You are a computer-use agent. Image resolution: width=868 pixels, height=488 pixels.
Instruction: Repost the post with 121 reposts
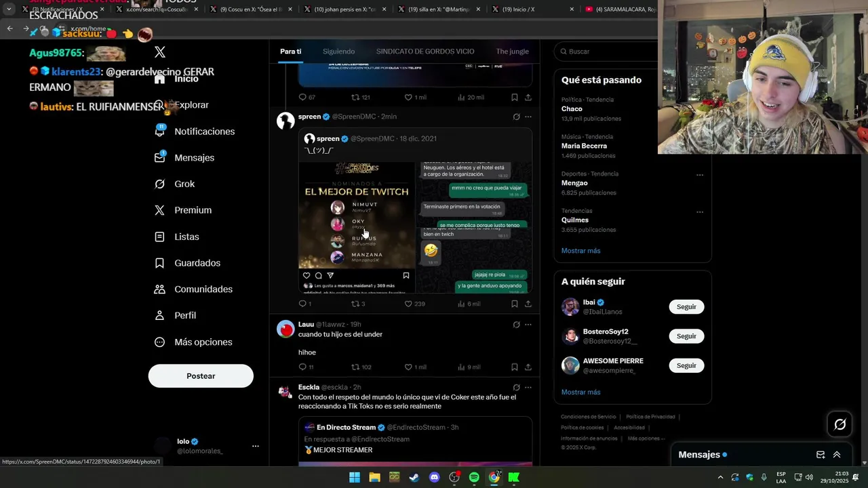coord(360,97)
